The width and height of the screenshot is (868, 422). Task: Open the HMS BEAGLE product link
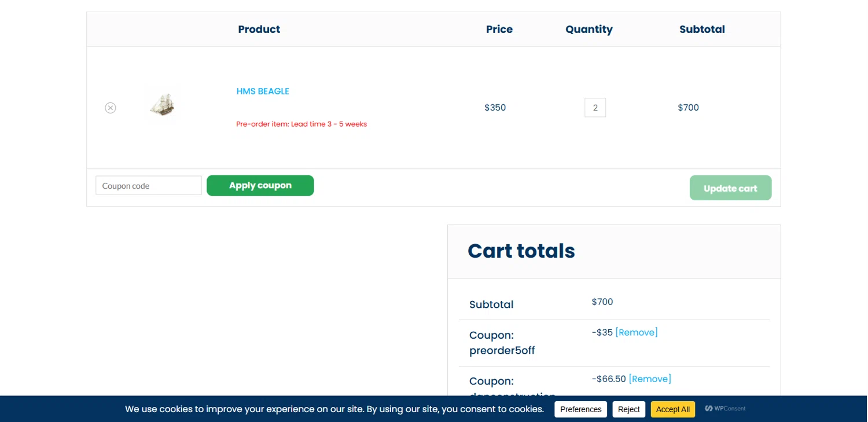(263, 91)
